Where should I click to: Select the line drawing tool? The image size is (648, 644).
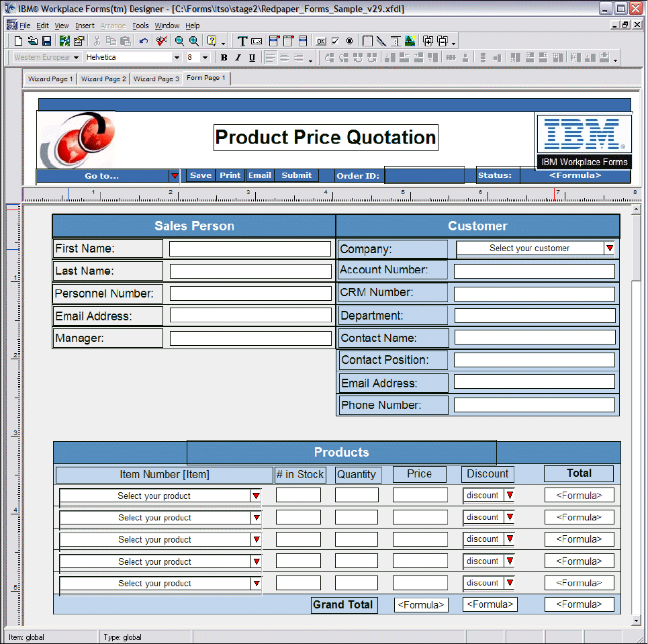click(381, 41)
